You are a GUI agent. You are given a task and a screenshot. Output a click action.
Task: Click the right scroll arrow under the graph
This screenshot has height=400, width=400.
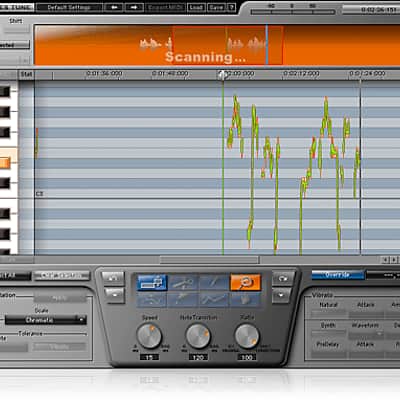(394, 259)
